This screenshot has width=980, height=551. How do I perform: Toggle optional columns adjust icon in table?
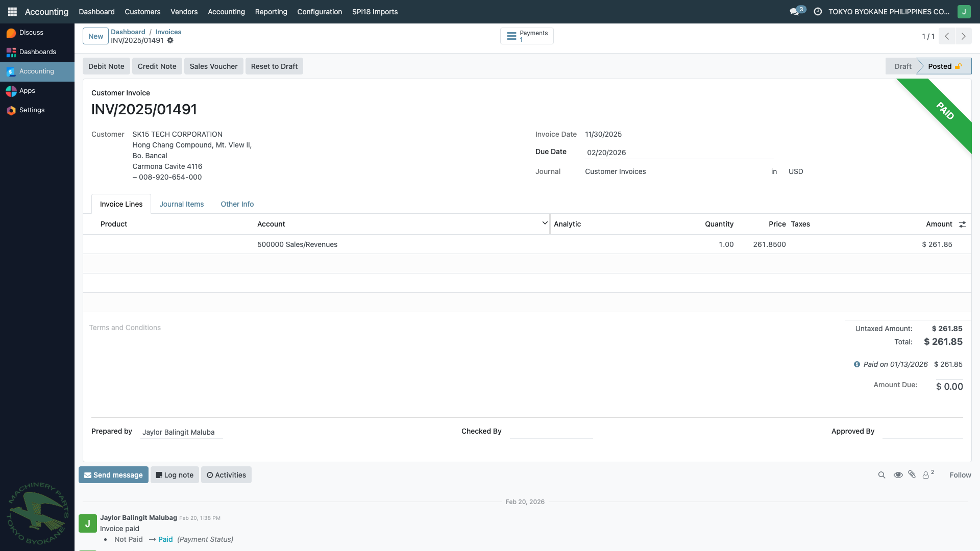pos(962,224)
